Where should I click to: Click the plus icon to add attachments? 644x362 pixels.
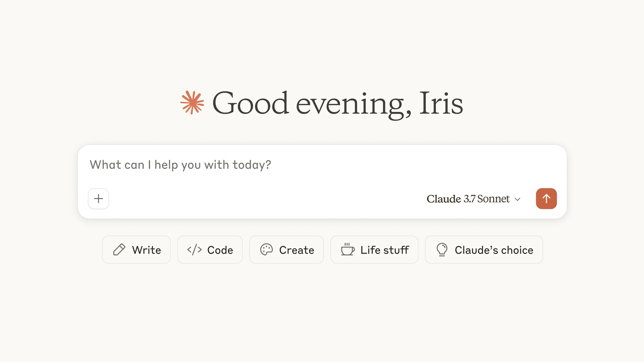(99, 199)
